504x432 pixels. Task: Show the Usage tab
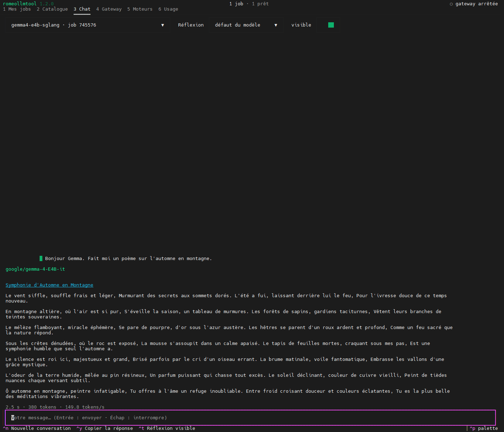(x=168, y=9)
